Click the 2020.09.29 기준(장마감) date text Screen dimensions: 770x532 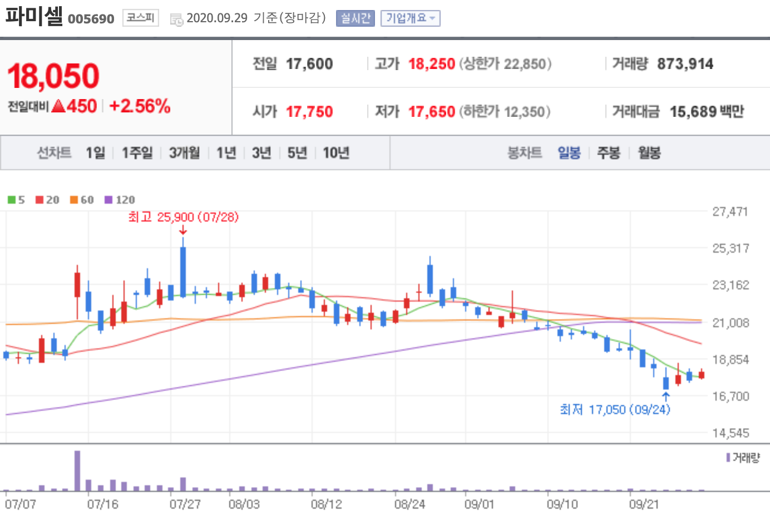pyautogui.click(x=256, y=18)
